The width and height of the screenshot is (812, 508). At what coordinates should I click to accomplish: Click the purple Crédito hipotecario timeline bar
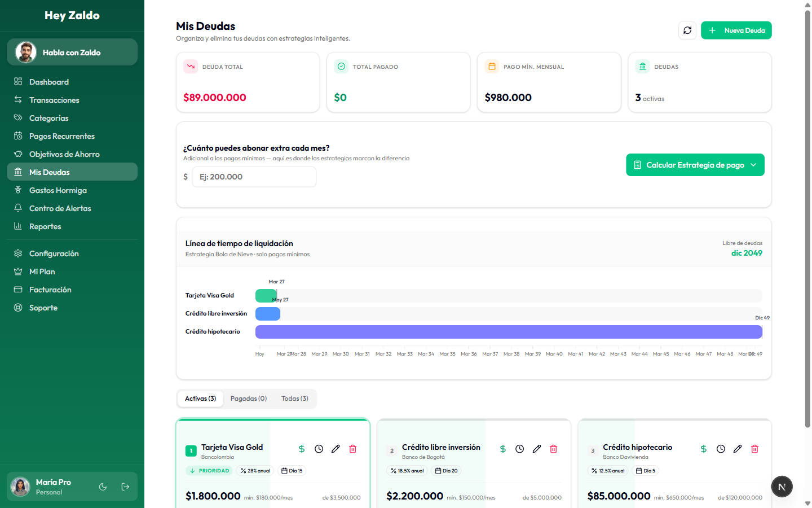[x=509, y=332]
